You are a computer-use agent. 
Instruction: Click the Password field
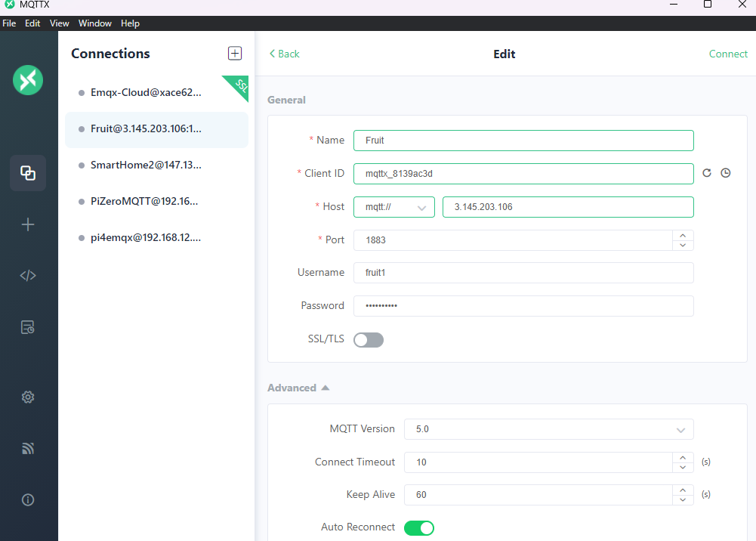(x=523, y=306)
